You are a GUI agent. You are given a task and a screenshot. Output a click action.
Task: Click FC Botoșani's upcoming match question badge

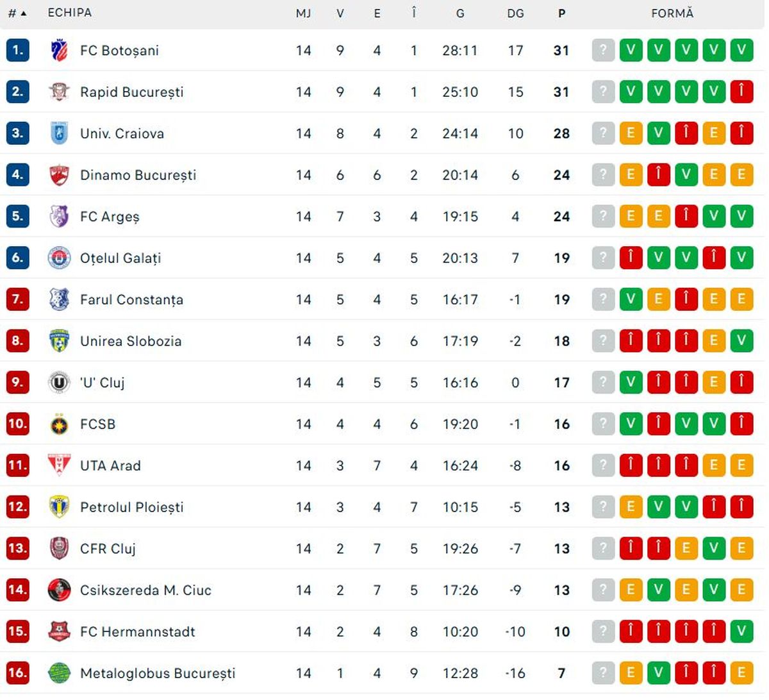coord(603,51)
